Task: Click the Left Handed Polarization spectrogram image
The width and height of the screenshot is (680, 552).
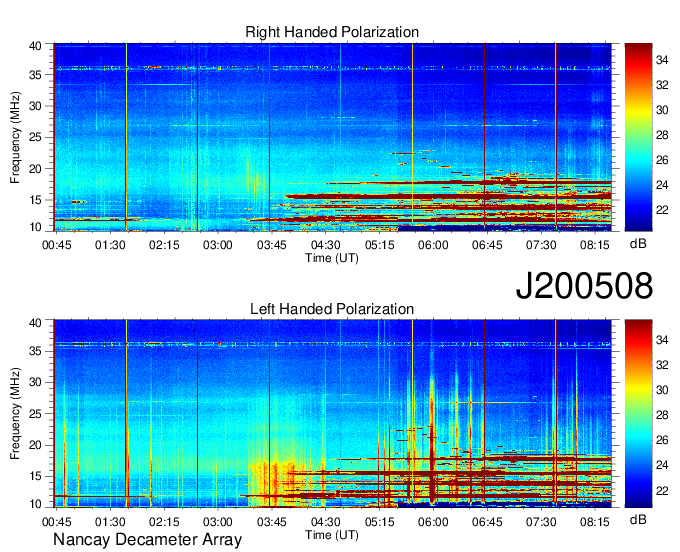Action: coord(333,413)
